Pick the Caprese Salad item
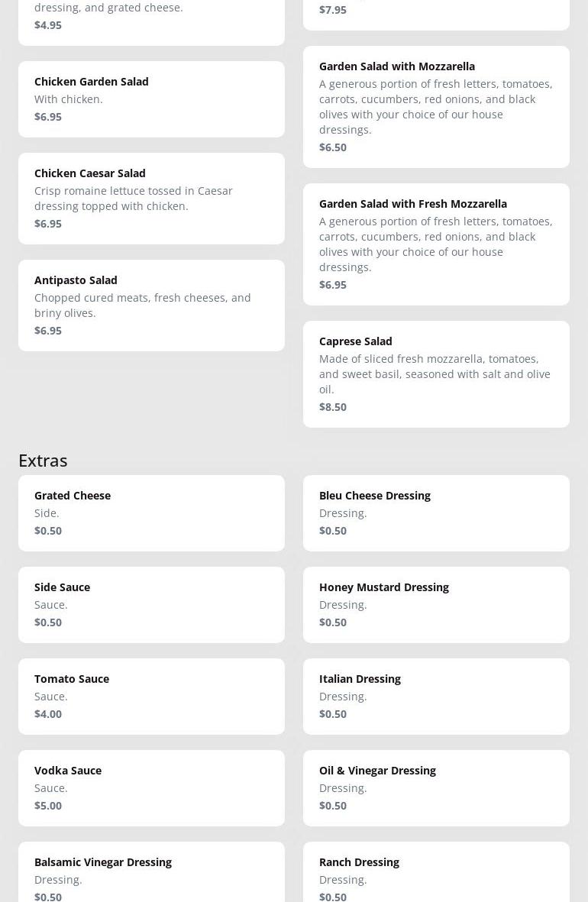 pyautogui.click(x=436, y=374)
